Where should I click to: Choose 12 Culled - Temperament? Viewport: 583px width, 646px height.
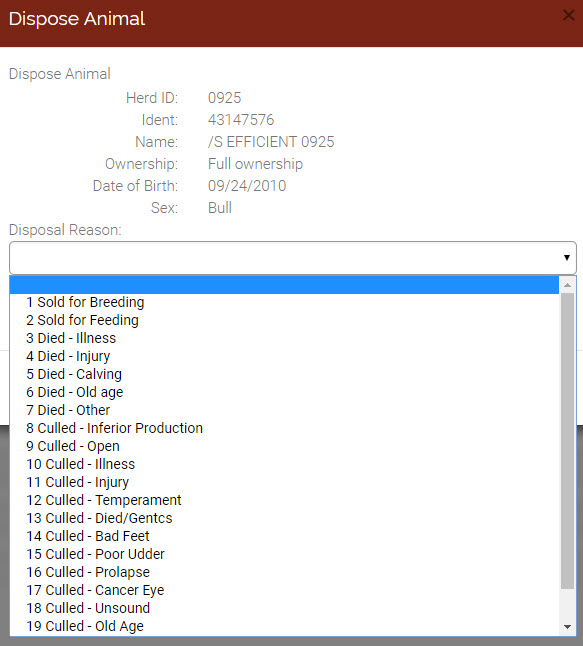click(284, 500)
